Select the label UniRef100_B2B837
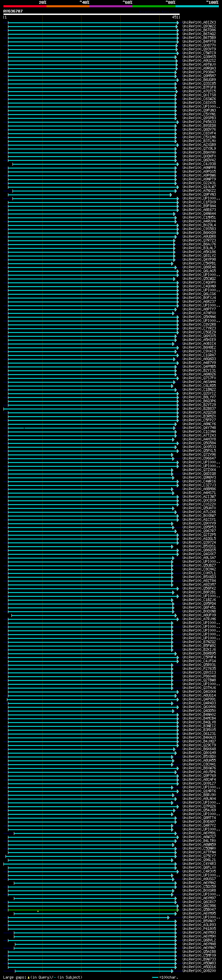 click(199, 409)
